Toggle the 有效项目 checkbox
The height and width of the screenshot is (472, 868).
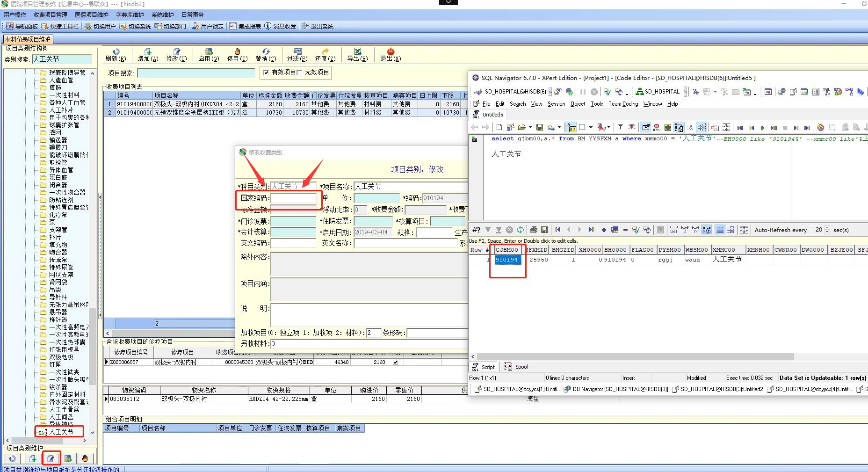[266, 73]
